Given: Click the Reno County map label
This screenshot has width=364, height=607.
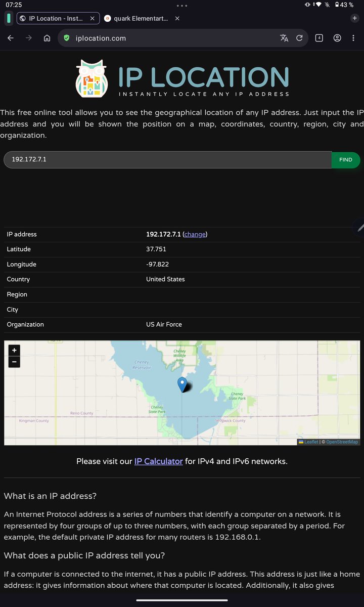Looking at the screenshot, I should click(82, 413).
